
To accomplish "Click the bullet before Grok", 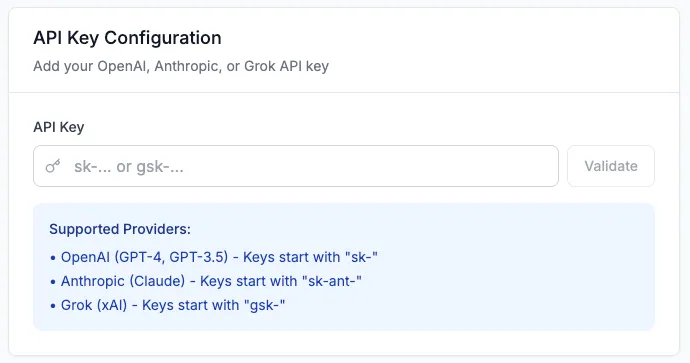I will [53, 306].
